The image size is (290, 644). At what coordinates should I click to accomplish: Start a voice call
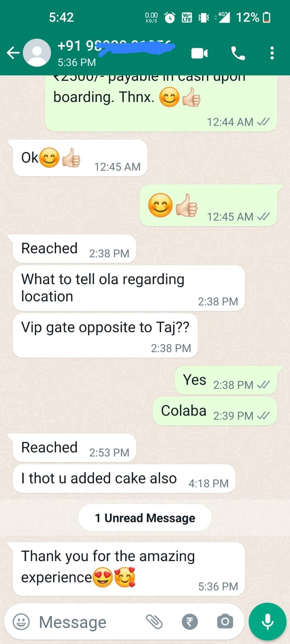[x=238, y=53]
